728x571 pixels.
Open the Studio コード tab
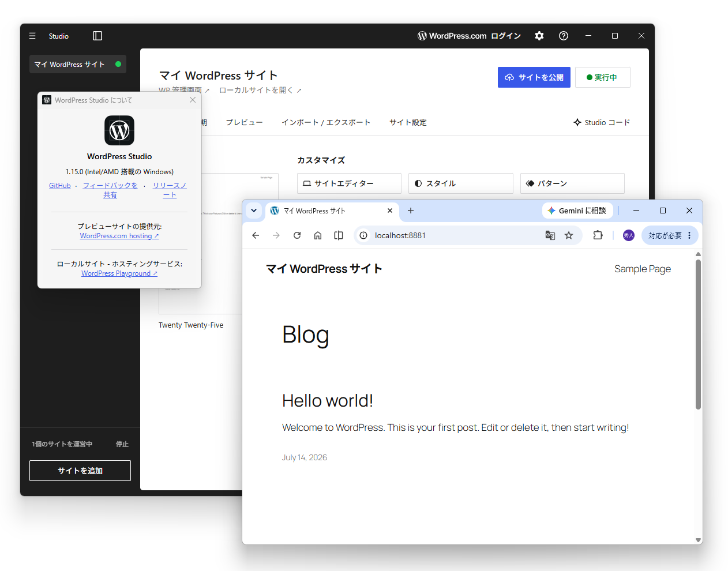pyautogui.click(x=602, y=122)
